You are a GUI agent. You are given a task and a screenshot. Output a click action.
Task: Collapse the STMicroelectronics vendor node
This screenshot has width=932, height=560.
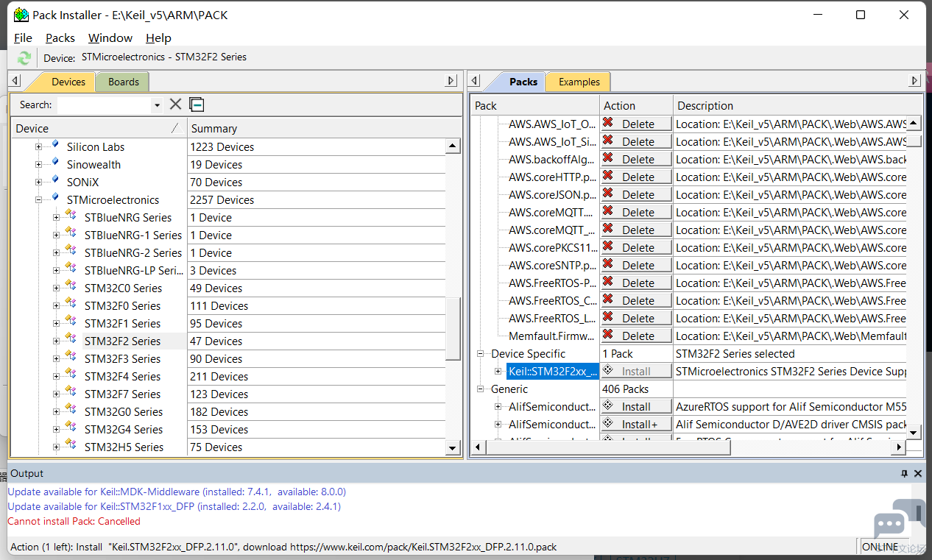39,200
